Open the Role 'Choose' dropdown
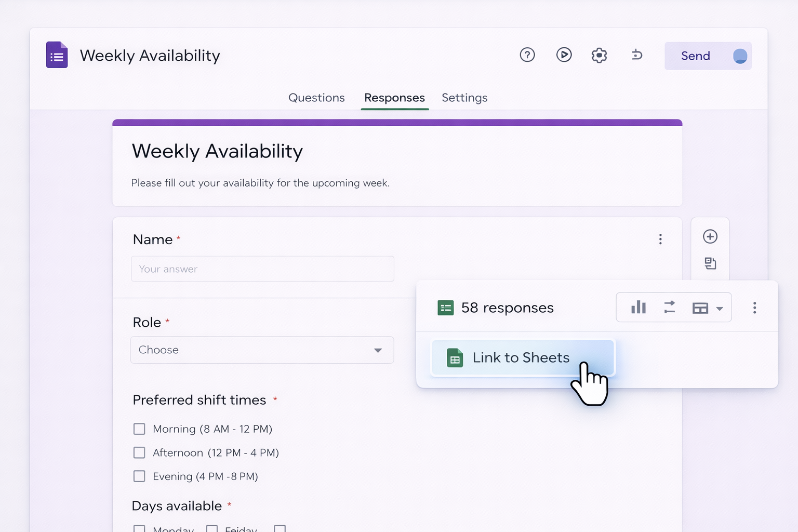 [x=262, y=350]
